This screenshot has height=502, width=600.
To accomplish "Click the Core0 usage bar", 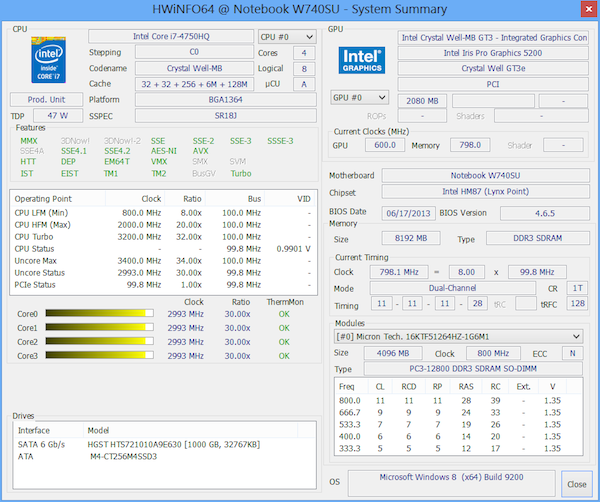I will [99, 313].
